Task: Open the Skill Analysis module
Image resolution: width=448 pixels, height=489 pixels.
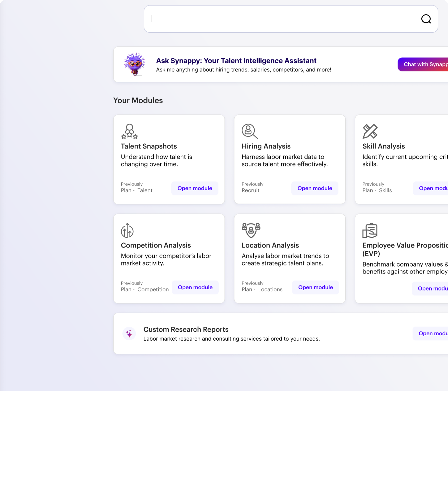Action: [431, 188]
